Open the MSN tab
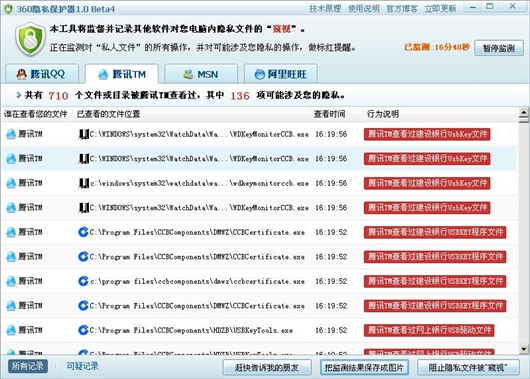Viewport: 530px width, 379px height. tap(201, 74)
